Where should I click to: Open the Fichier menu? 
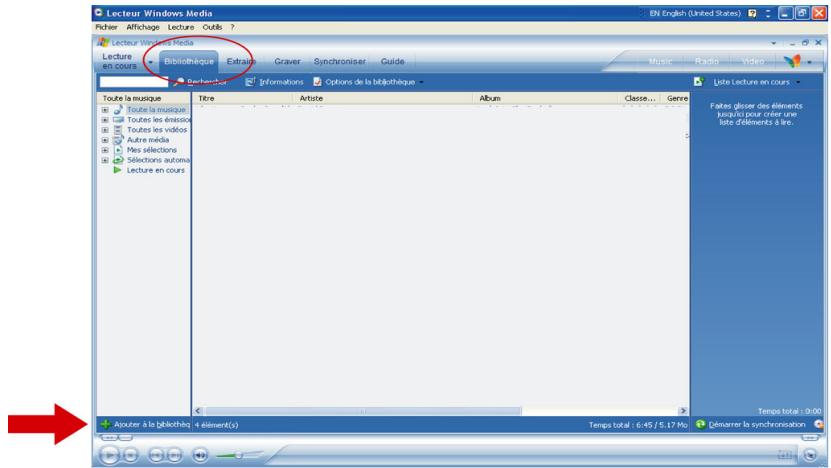tap(107, 27)
